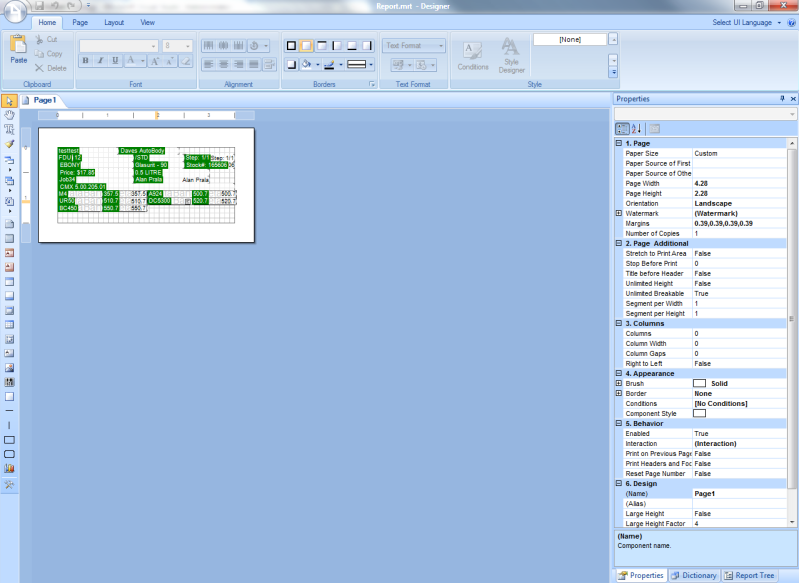The image size is (799, 583).
Task: Select the Hand pan tool
Action: coord(9,115)
